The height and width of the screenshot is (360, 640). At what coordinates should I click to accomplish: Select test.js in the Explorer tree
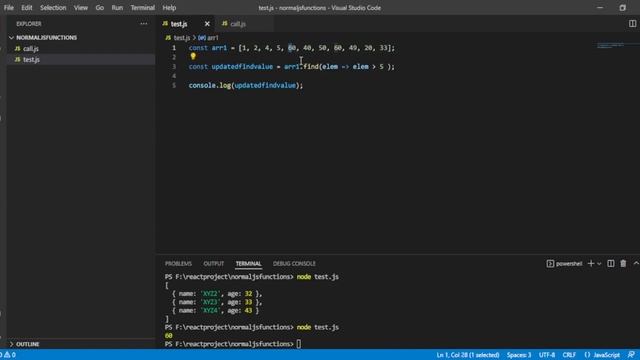click(31, 60)
